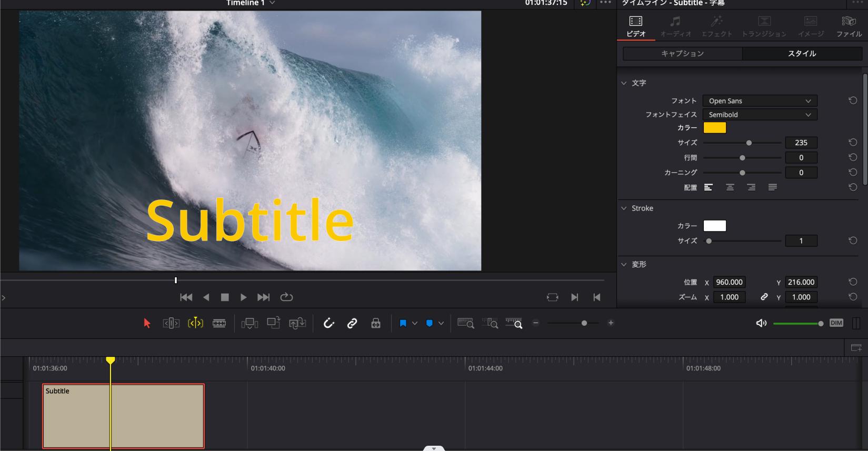Click the Overwrite Clip icon
This screenshot has height=451, width=868.
tap(274, 323)
